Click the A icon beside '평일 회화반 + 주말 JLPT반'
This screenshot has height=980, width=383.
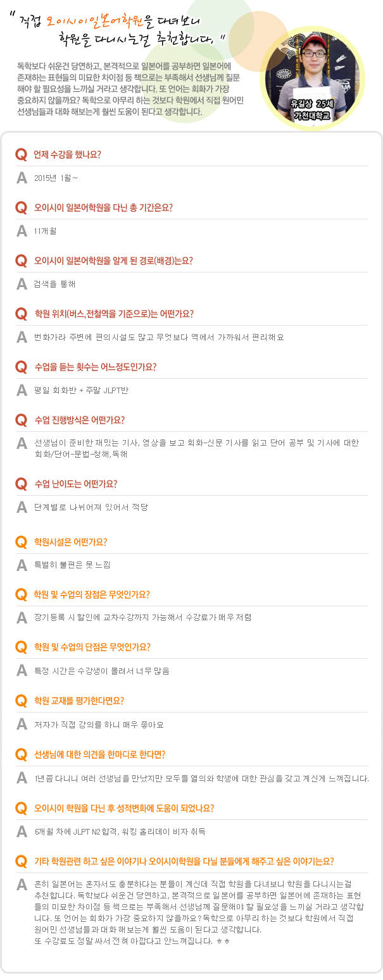(22, 389)
